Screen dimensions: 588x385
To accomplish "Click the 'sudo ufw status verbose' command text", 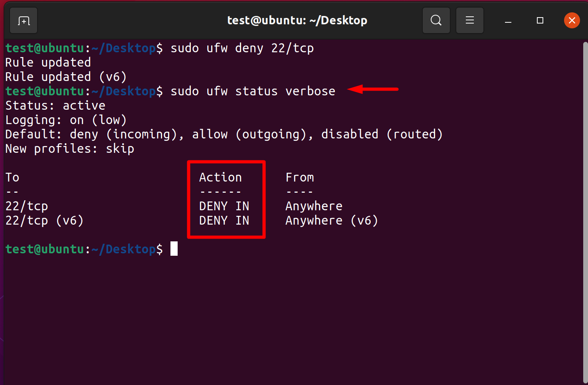I will (x=252, y=91).
